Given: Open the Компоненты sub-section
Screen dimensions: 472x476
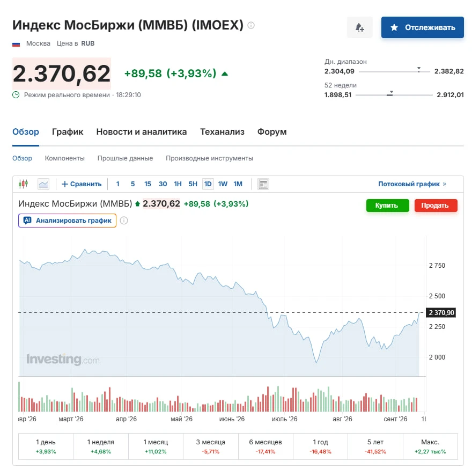Looking at the screenshot, I should click(64, 158).
